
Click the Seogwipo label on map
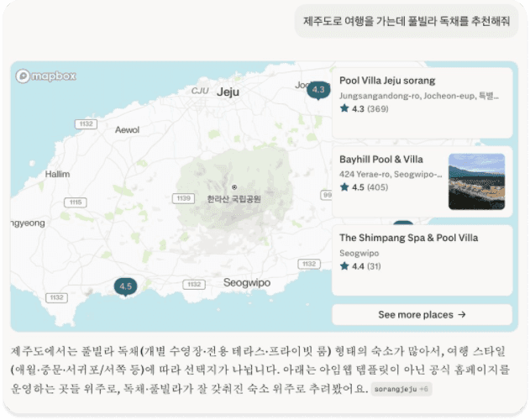point(247,282)
